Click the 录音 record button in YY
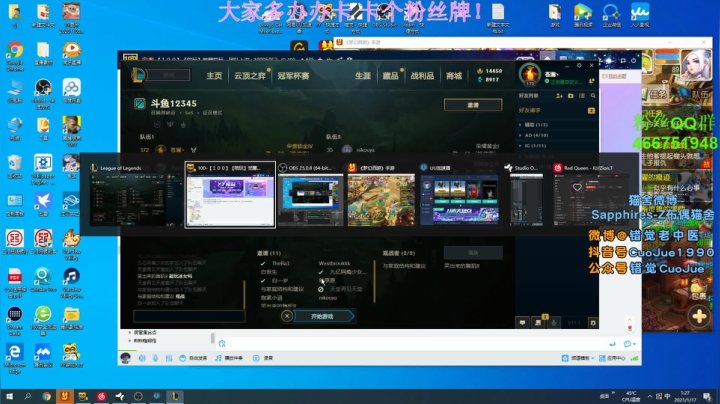Viewport: 720px width, 404px height. (263, 358)
